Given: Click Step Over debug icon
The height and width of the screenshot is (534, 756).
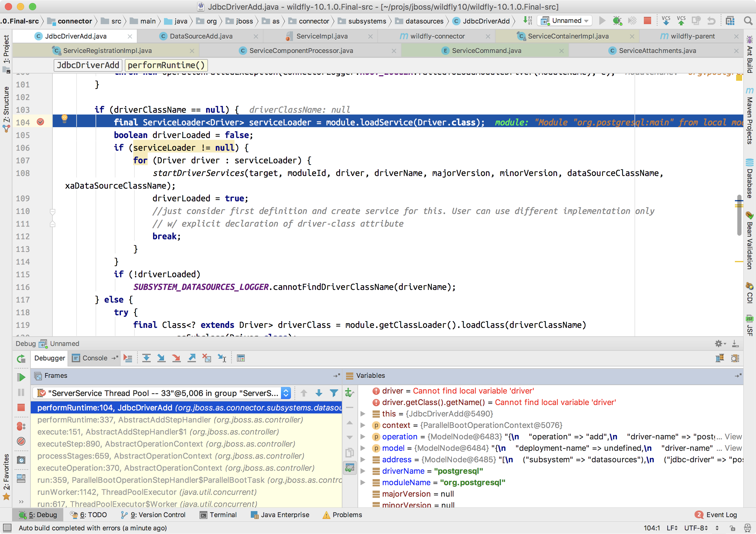Looking at the screenshot, I should coord(146,358).
